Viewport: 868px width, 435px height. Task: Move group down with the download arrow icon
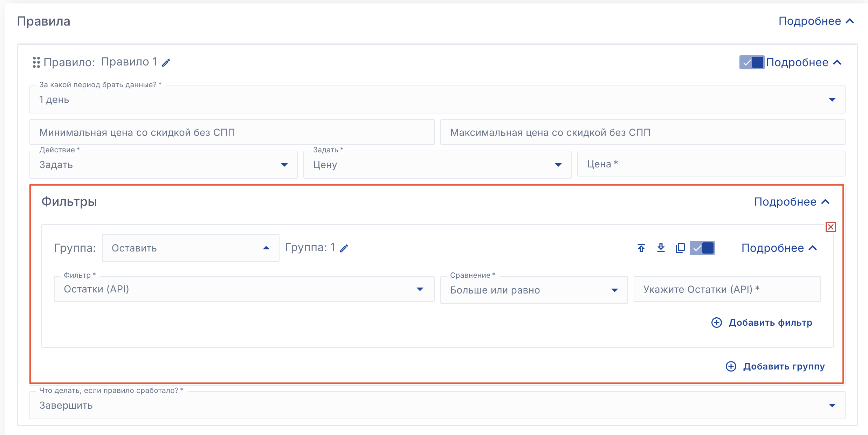click(x=661, y=248)
